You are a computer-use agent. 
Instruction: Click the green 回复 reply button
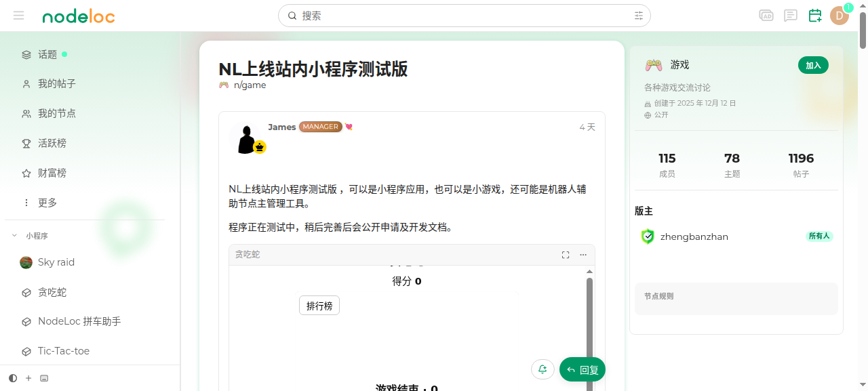click(x=583, y=369)
